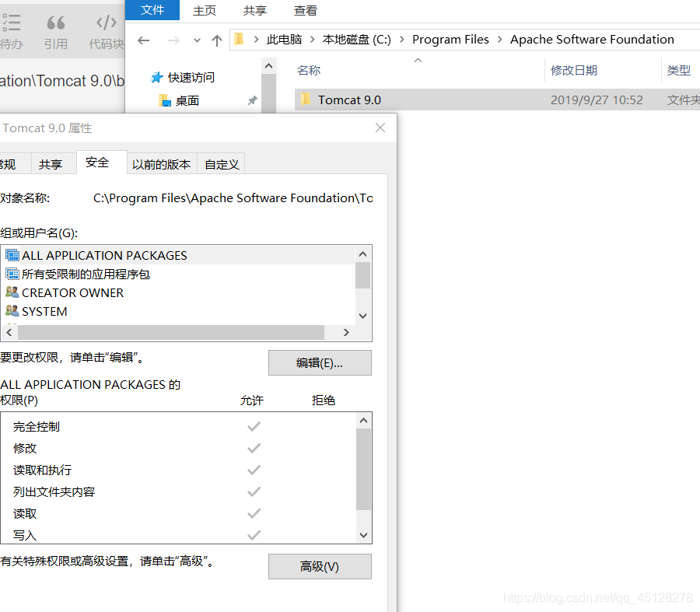The width and height of the screenshot is (700, 612).
Task: Click group list horizontal scroll left arrow
Action: (9, 333)
